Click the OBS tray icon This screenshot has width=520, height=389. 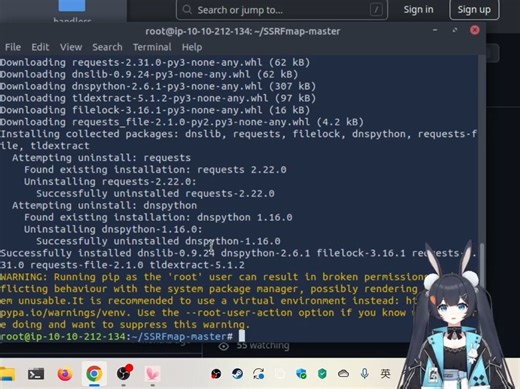tap(216, 374)
